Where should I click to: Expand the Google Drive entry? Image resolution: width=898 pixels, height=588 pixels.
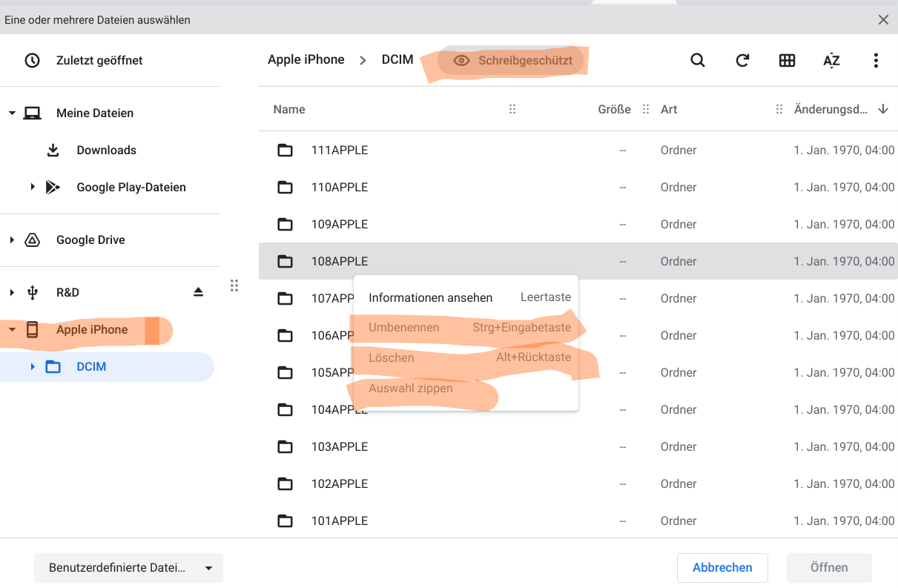click(12, 240)
